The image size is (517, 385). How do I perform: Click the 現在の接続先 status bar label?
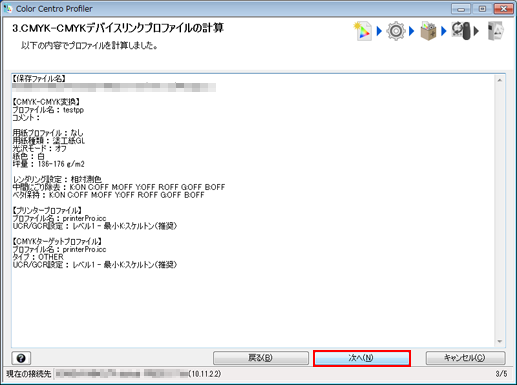pyautogui.click(x=29, y=374)
